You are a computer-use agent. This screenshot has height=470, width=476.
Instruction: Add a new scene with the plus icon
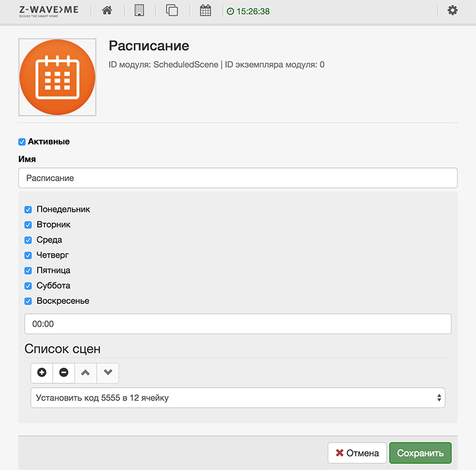click(42, 372)
